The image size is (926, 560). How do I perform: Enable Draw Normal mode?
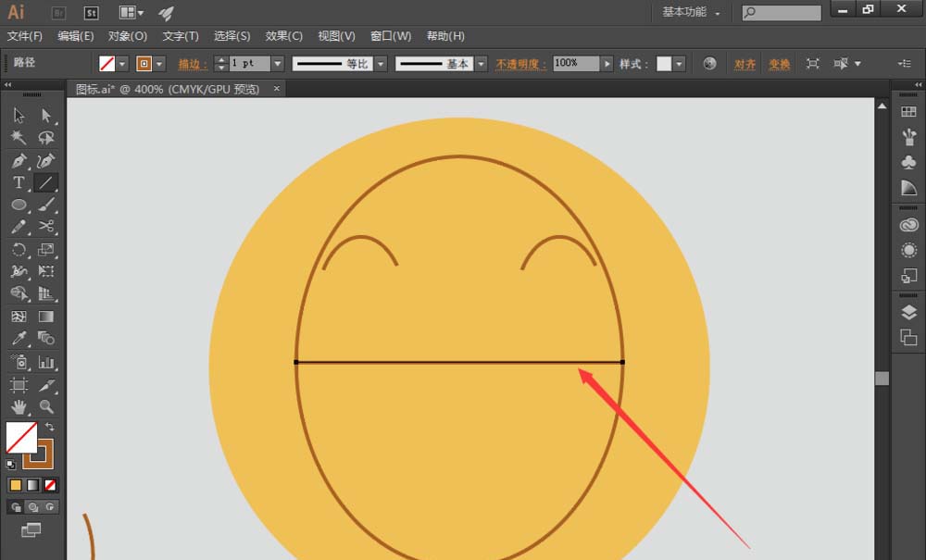(16, 507)
